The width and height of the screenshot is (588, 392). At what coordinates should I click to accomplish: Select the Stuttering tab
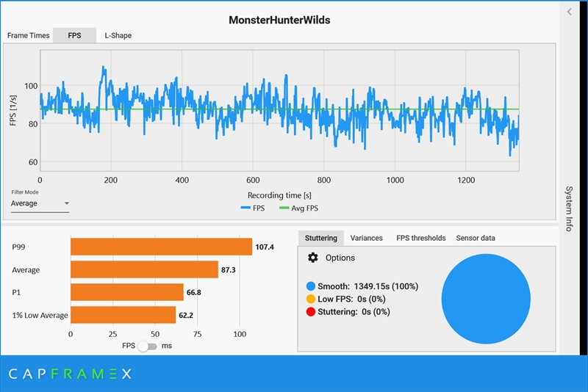click(321, 238)
